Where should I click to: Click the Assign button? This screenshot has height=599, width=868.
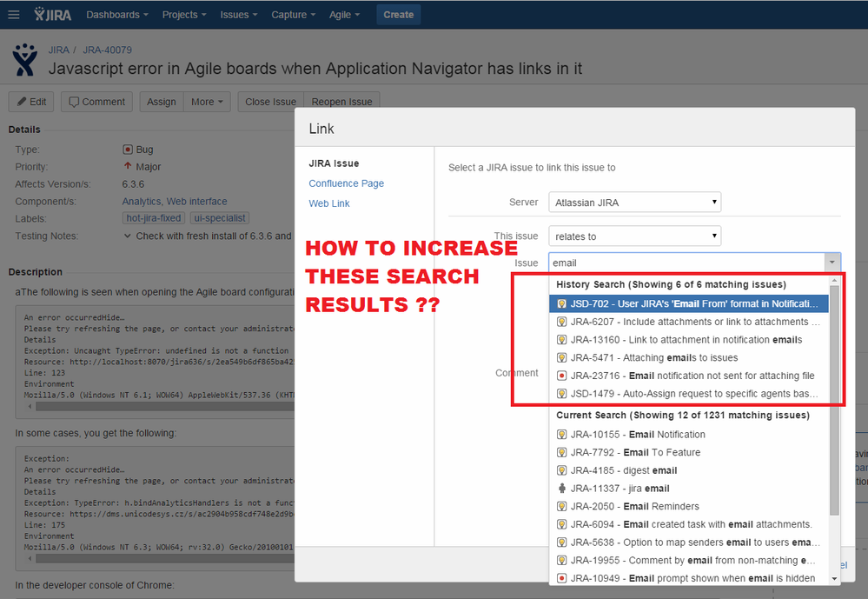[x=161, y=102]
